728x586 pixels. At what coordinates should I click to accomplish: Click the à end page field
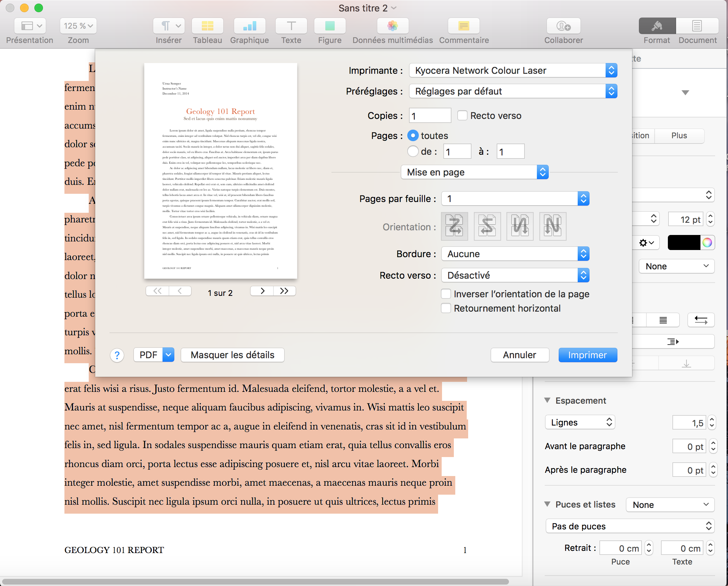(x=510, y=151)
